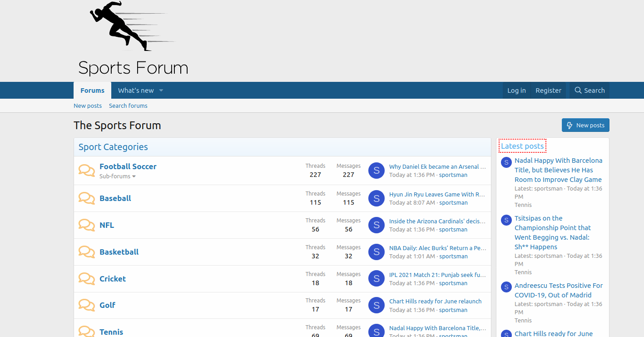Click avatar beside Andreescu latest post
644x337 pixels.
coord(506,287)
